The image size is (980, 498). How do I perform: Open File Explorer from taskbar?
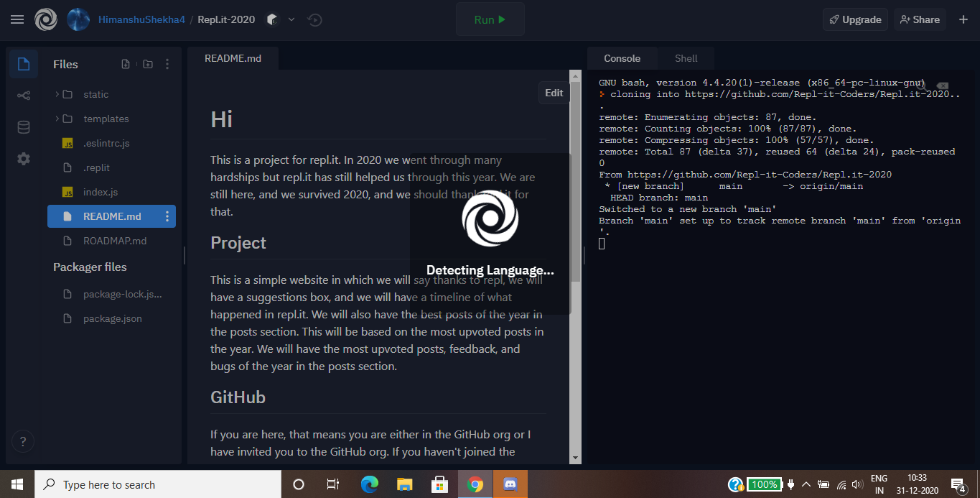[x=404, y=484]
